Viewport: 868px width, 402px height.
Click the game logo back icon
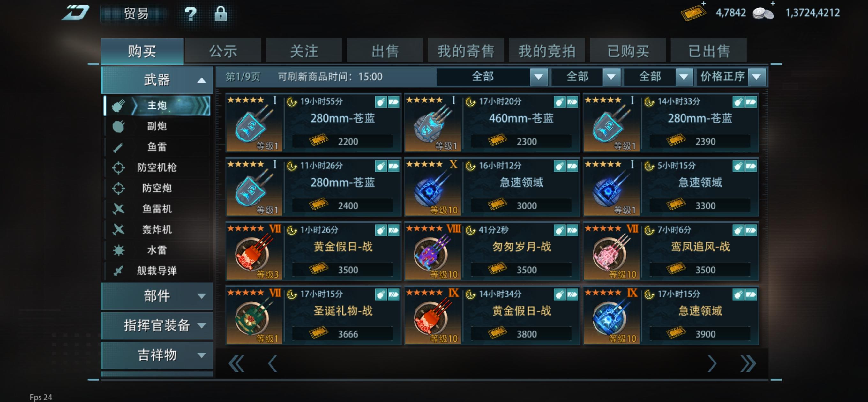(x=76, y=13)
